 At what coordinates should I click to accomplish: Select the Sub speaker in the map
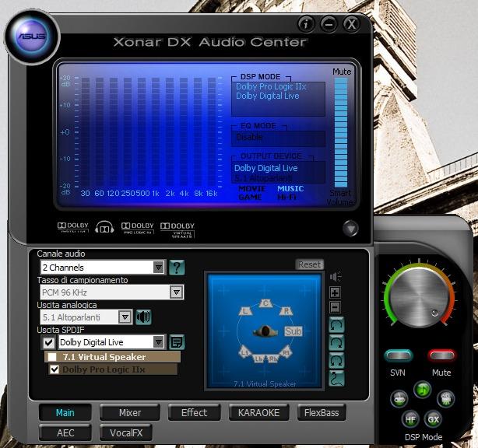(293, 331)
